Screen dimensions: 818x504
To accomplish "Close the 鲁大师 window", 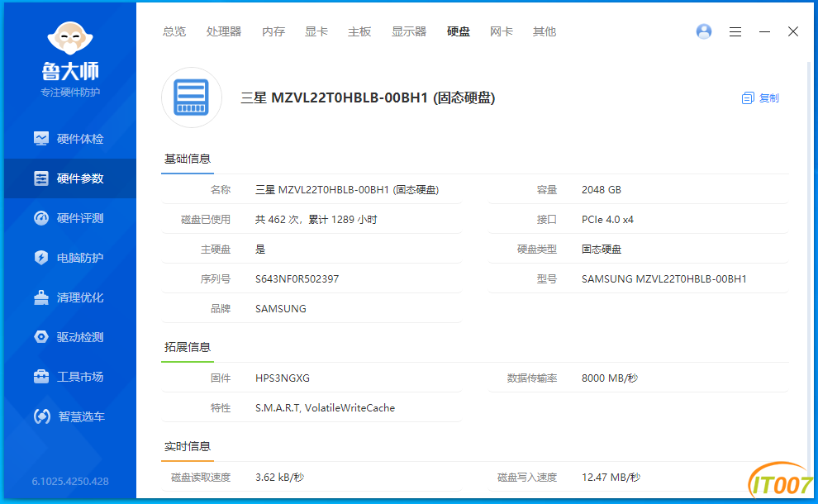I will click(793, 32).
